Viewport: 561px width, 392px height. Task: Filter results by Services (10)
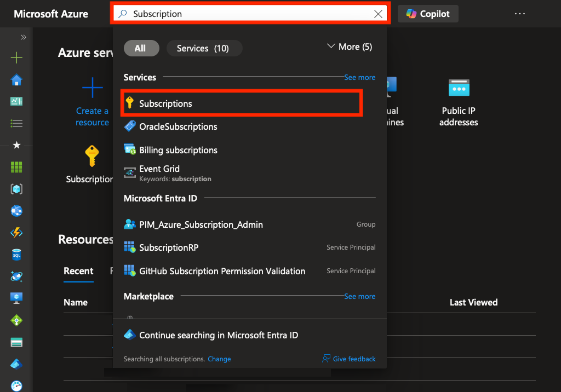pos(203,48)
